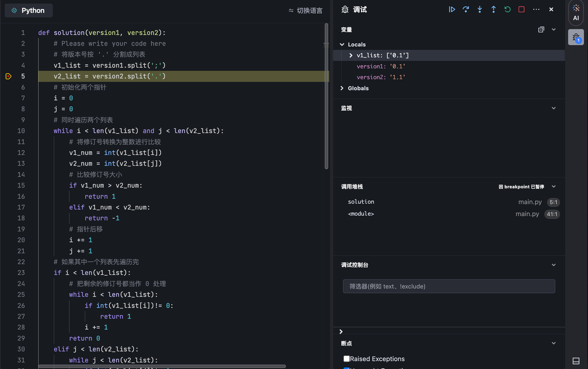Toggle the bottom panel layout icon
The width and height of the screenshot is (588, 369).
[576, 360]
